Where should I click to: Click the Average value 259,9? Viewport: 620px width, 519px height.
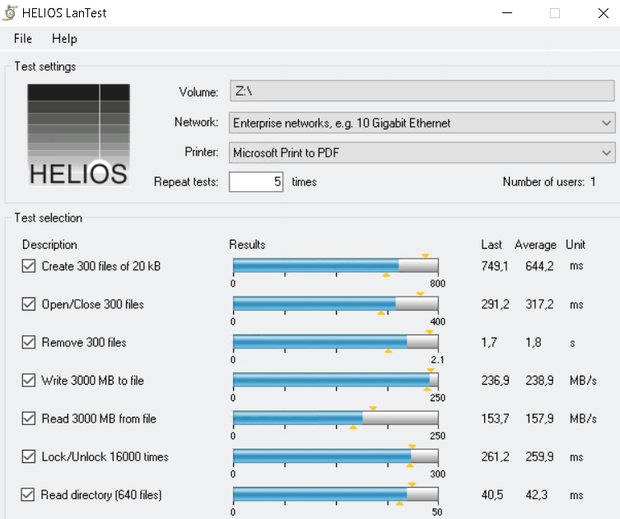point(539,457)
